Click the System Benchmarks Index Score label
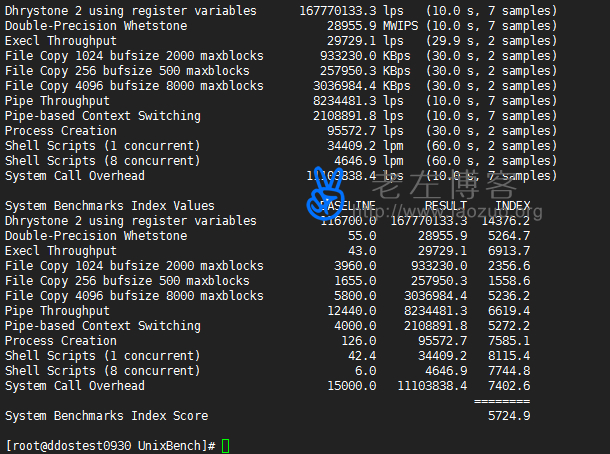The width and height of the screenshot is (610, 454). coord(107,415)
